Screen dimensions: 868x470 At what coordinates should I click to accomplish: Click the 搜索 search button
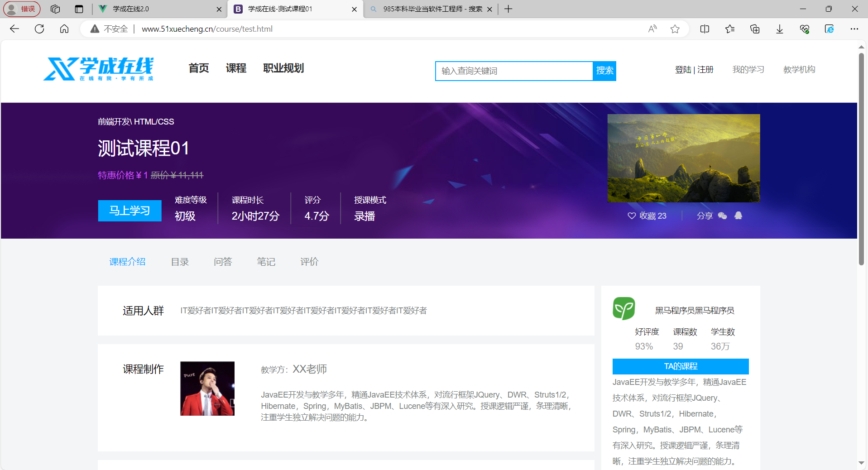click(x=604, y=71)
